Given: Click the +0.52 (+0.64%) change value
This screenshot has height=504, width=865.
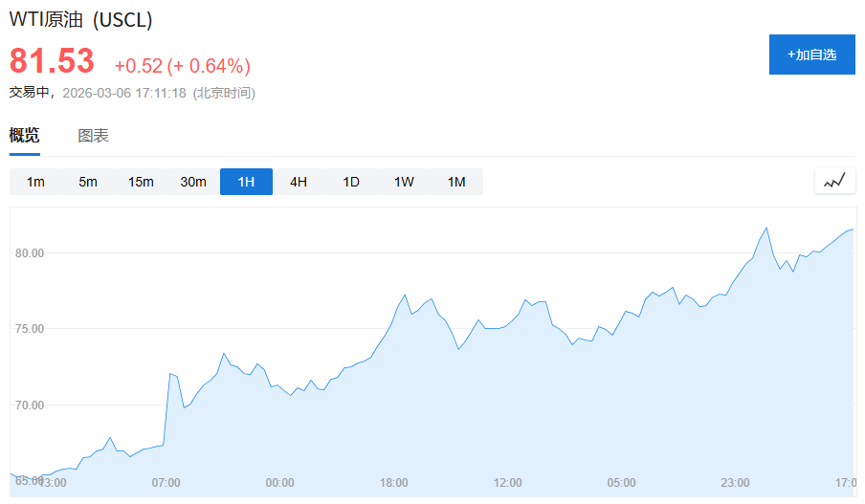Looking at the screenshot, I should click(x=182, y=66).
